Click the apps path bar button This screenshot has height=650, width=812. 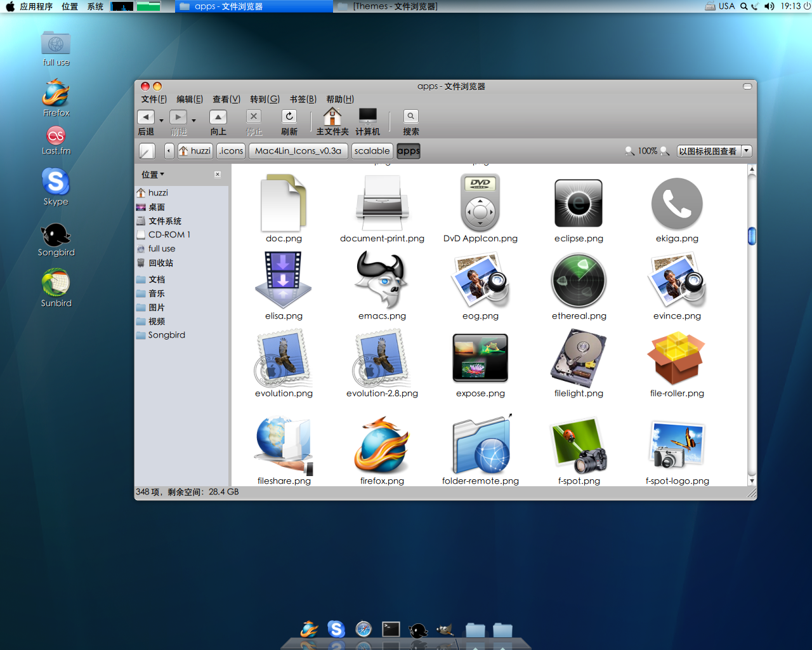(409, 151)
